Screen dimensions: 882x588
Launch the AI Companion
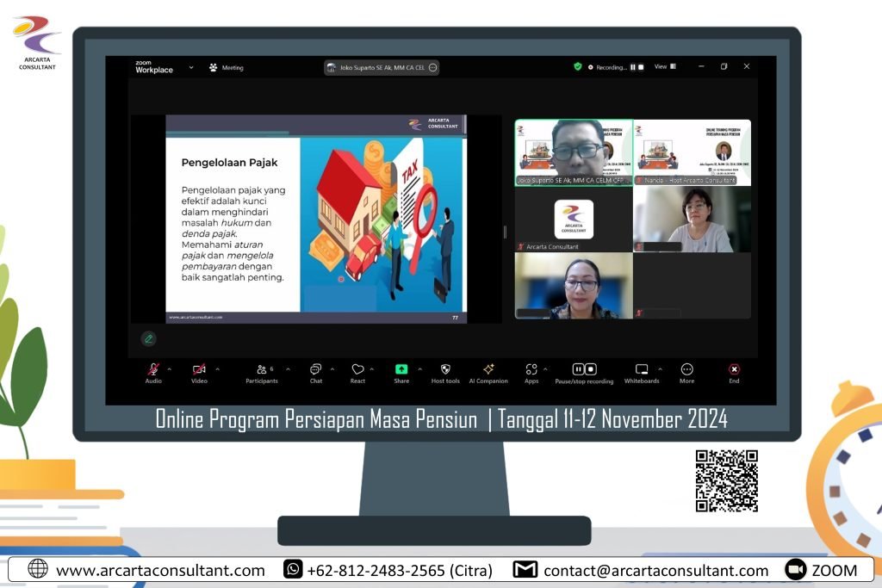pos(488,369)
